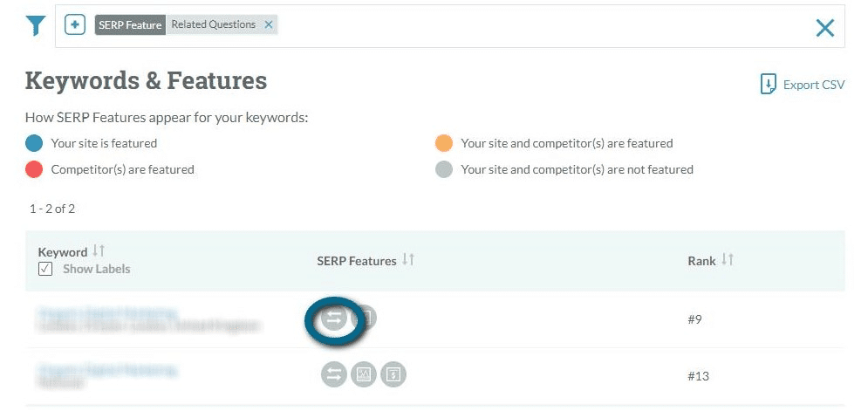Click the filter funnel icon
The image size is (868, 411).
35,26
